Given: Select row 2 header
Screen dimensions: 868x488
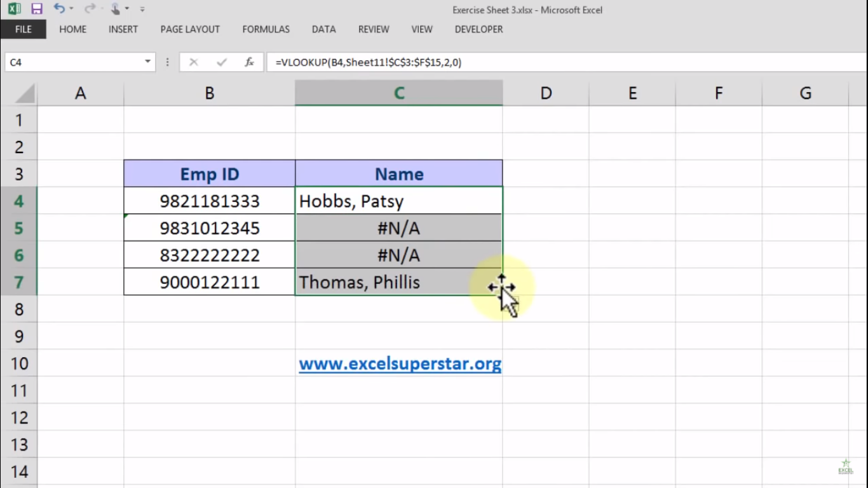Looking at the screenshot, I should click(19, 147).
